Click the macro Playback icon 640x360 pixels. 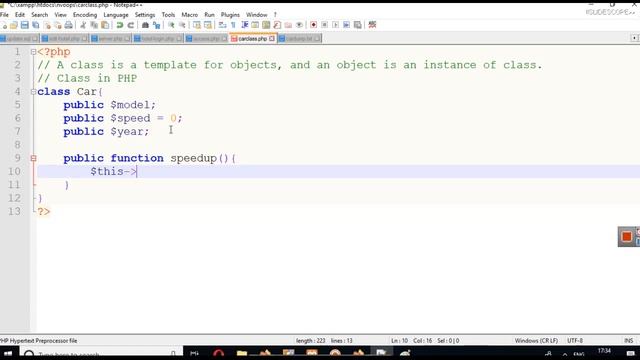(x=336, y=25)
